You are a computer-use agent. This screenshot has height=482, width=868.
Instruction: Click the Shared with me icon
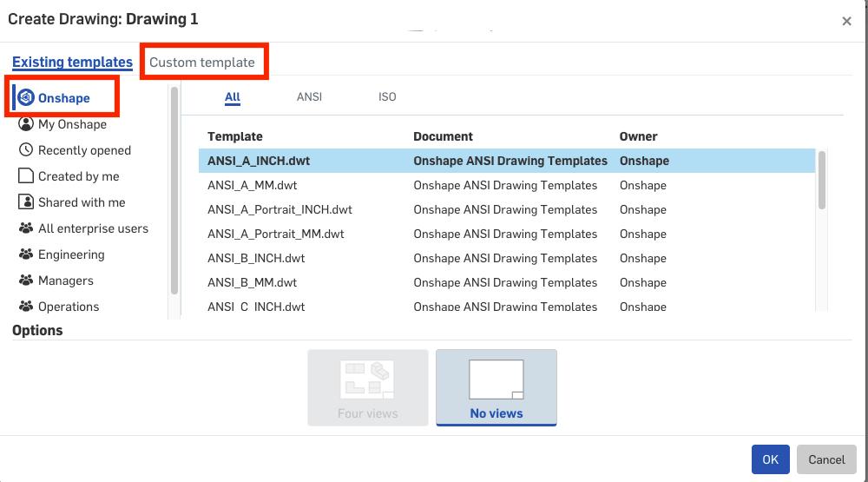point(26,202)
